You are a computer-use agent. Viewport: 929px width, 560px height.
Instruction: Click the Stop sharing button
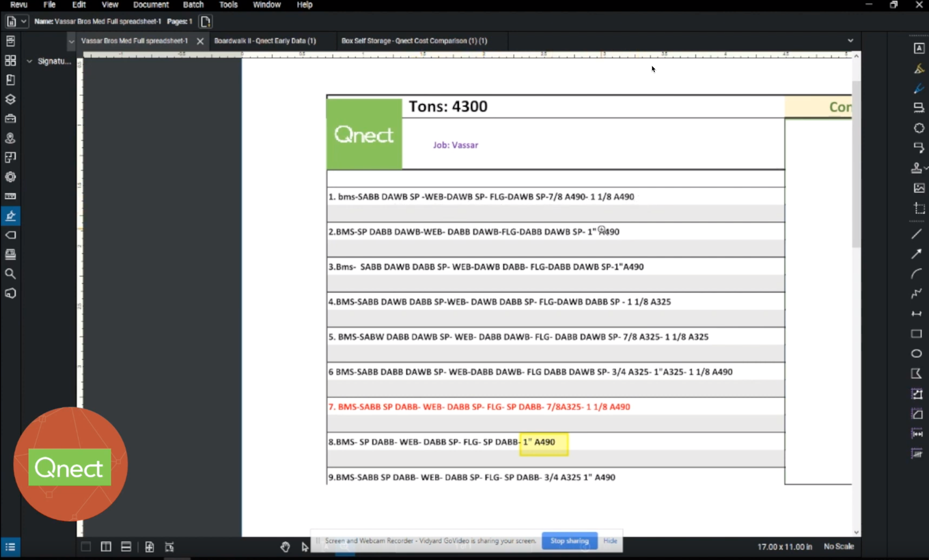pyautogui.click(x=569, y=541)
